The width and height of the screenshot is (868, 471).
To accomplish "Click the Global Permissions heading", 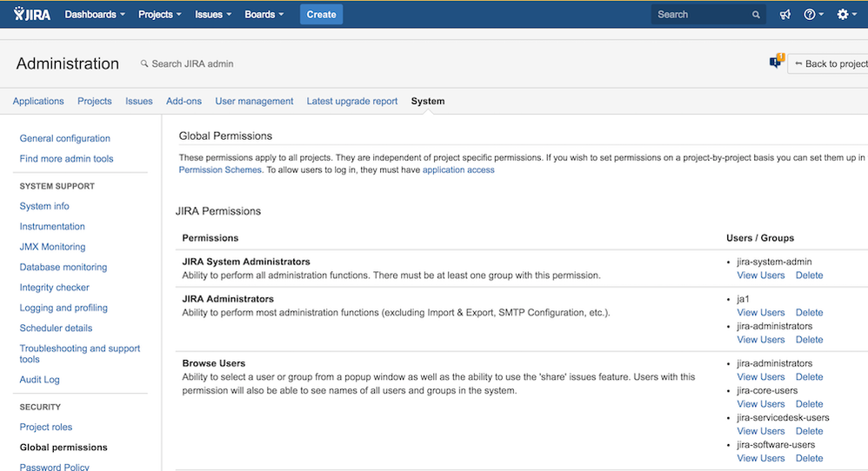I will click(x=225, y=136).
